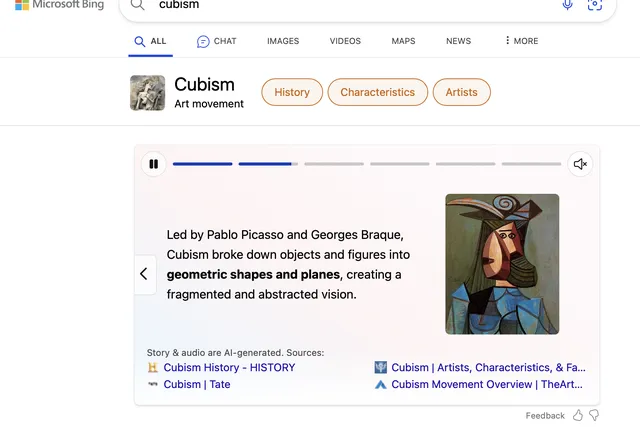This screenshot has width=640, height=427.
Task: Open the Videos results tab
Action: [x=345, y=41]
